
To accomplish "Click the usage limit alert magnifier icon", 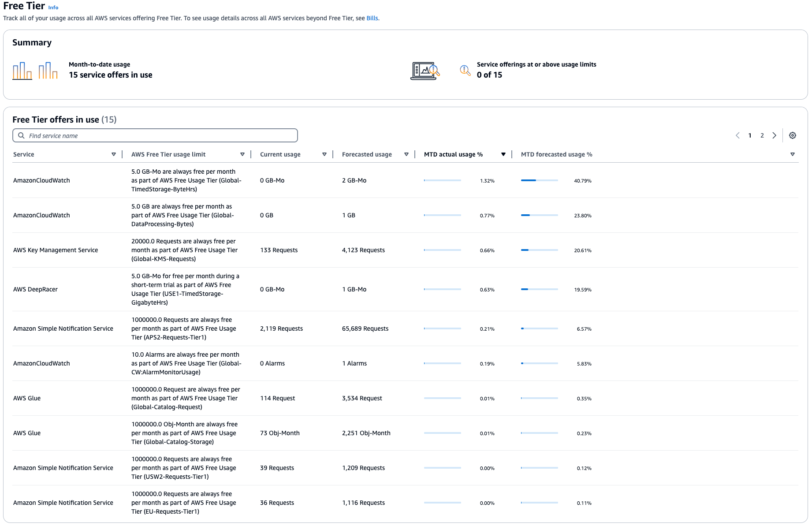I will coord(465,70).
